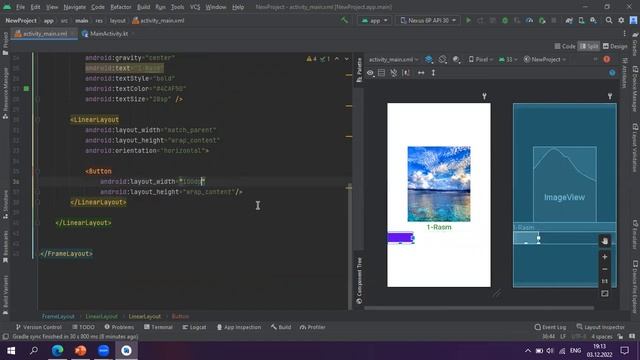This screenshot has width=640, height=360.
Task: Click the design surface layers icon
Action: coord(429,60)
